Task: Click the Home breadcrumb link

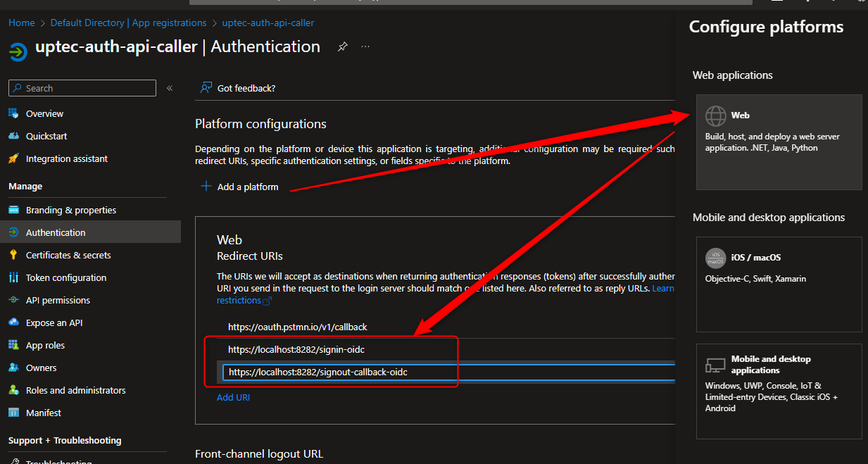Action: click(x=21, y=23)
